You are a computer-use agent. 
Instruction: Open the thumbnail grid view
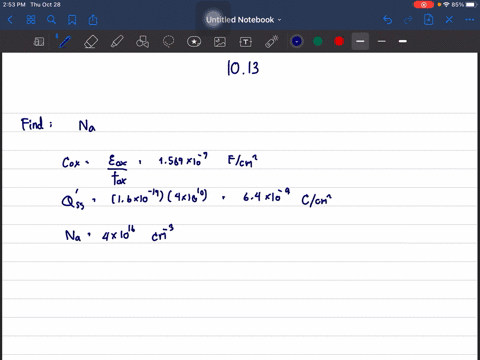(31, 20)
